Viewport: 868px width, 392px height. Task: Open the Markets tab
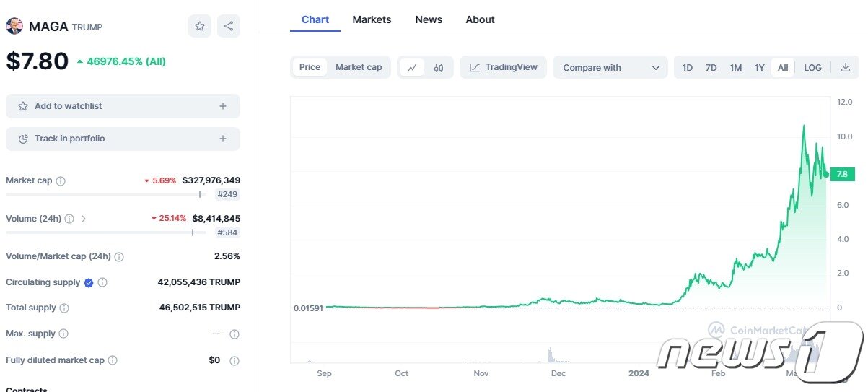(x=372, y=19)
